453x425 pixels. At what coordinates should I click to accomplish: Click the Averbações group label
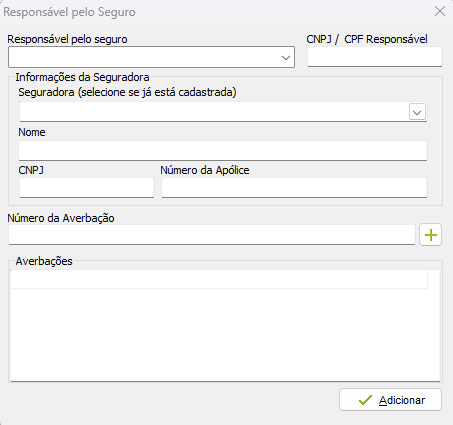44,261
